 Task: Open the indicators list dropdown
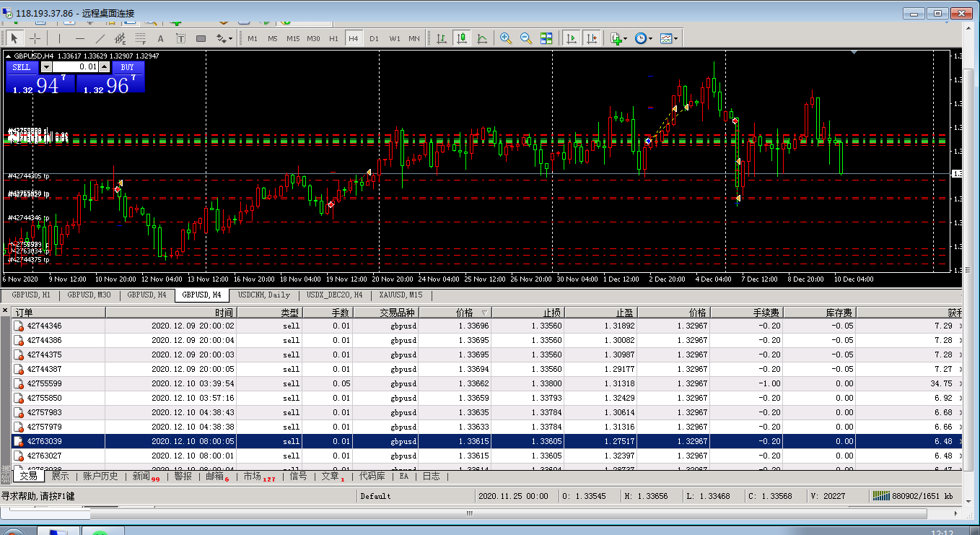click(x=618, y=38)
